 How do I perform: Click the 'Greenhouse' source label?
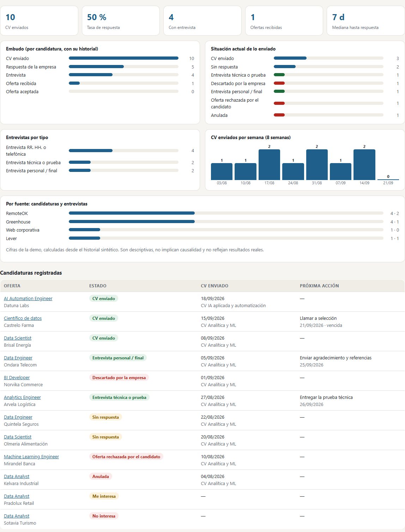(18, 222)
